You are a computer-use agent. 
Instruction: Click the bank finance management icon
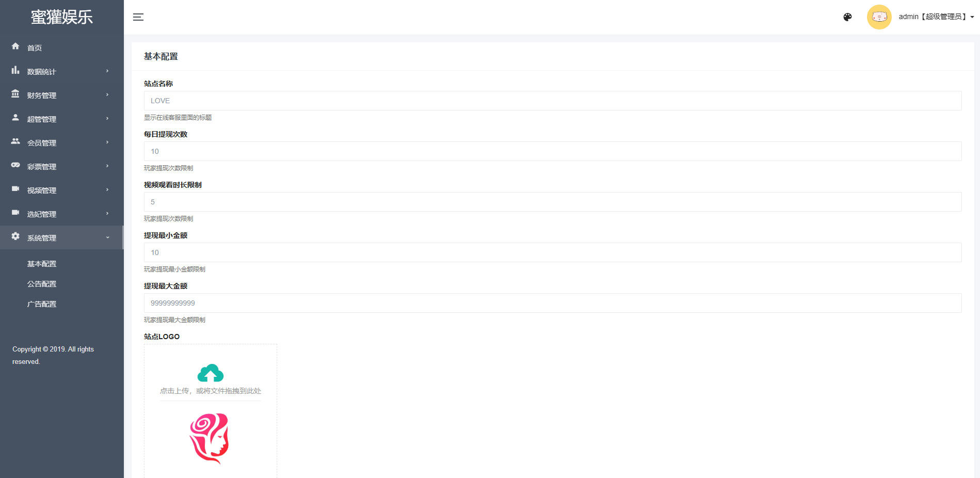(15, 94)
